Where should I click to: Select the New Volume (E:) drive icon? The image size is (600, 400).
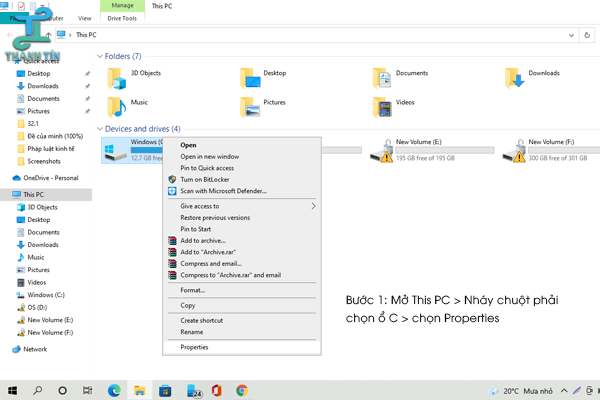382,150
